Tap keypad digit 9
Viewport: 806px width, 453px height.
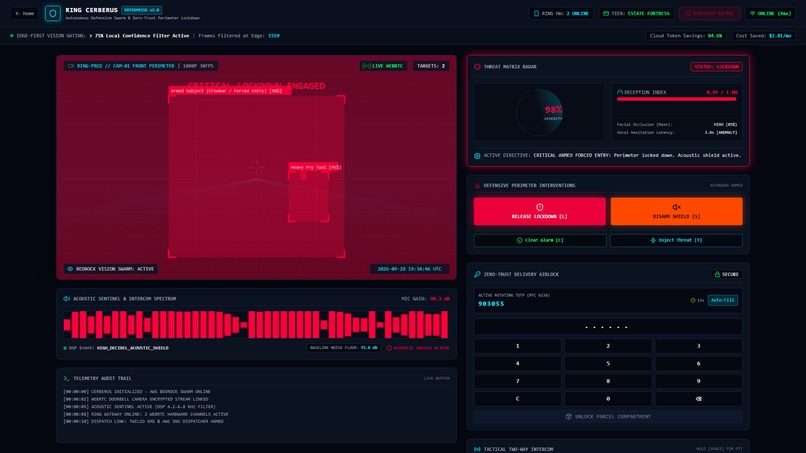[699, 381]
